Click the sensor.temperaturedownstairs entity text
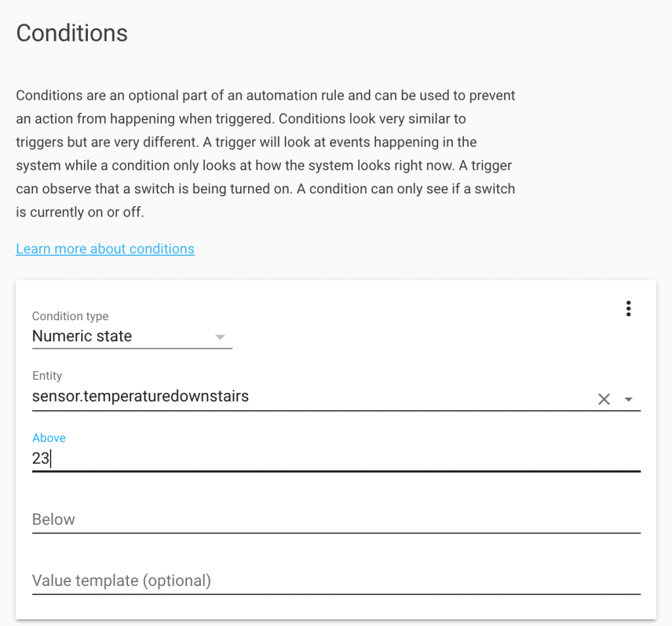 click(x=140, y=396)
